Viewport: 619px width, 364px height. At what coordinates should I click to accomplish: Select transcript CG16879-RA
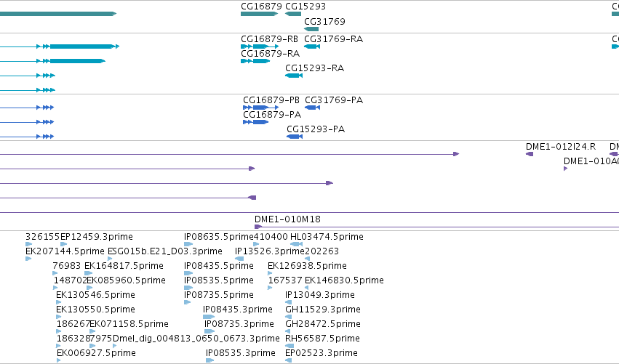pyautogui.click(x=255, y=61)
